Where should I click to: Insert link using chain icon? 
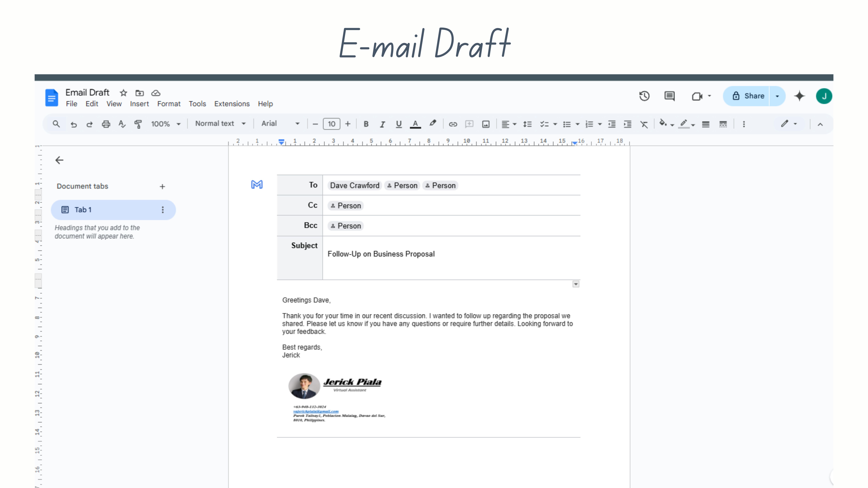click(453, 124)
